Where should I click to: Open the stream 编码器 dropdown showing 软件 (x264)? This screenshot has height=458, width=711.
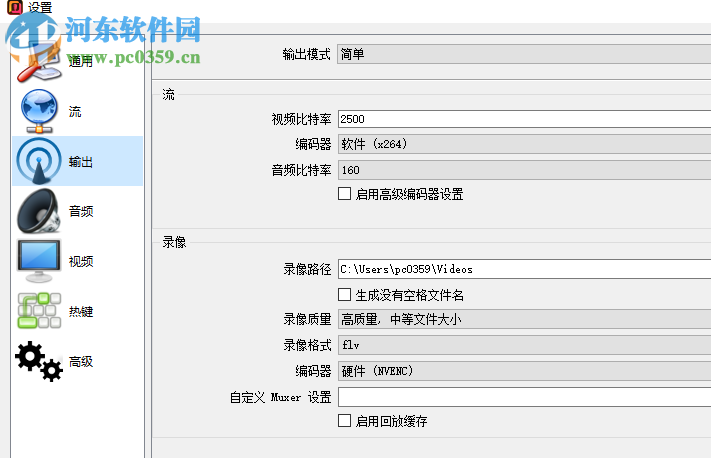tap(525, 144)
